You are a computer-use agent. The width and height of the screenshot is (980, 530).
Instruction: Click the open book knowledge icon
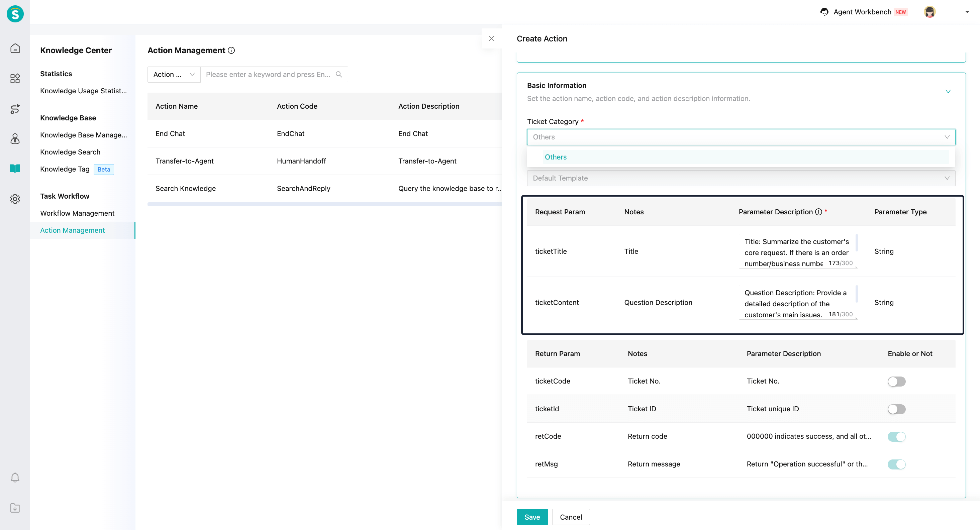tap(15, 169)
